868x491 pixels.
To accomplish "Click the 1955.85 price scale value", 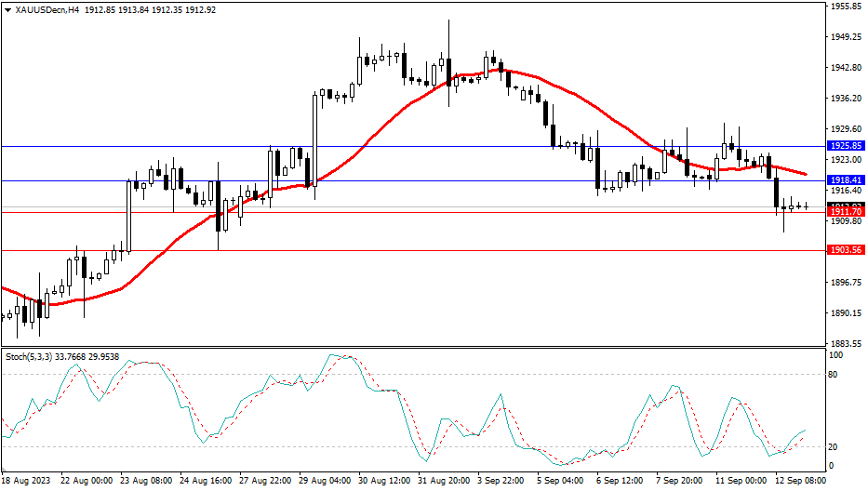I will 847,7.
